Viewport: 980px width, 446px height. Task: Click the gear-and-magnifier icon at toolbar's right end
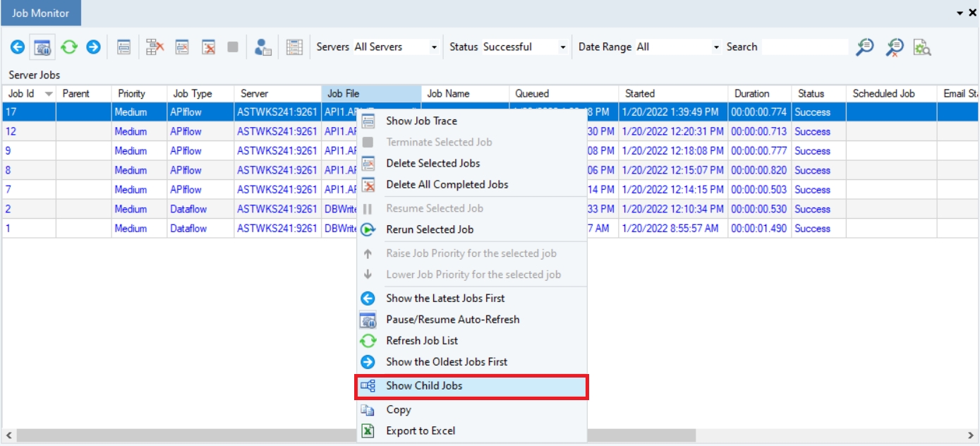922,47
